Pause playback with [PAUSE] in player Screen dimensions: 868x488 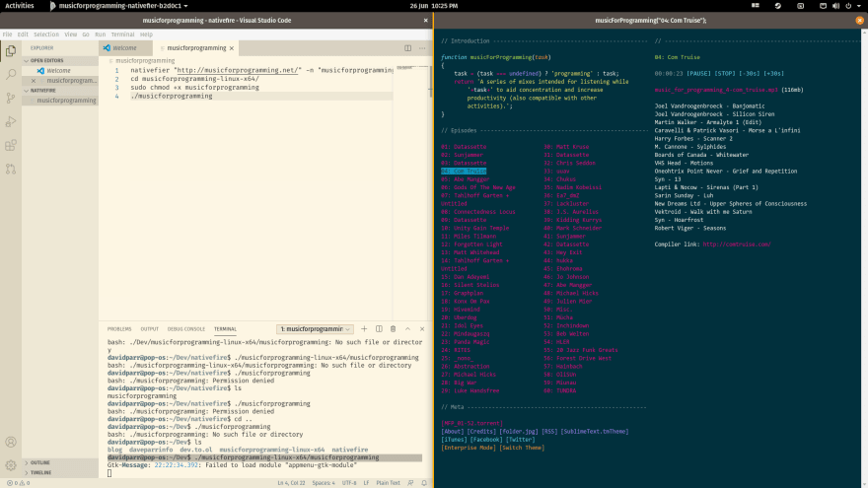point(698,74)
